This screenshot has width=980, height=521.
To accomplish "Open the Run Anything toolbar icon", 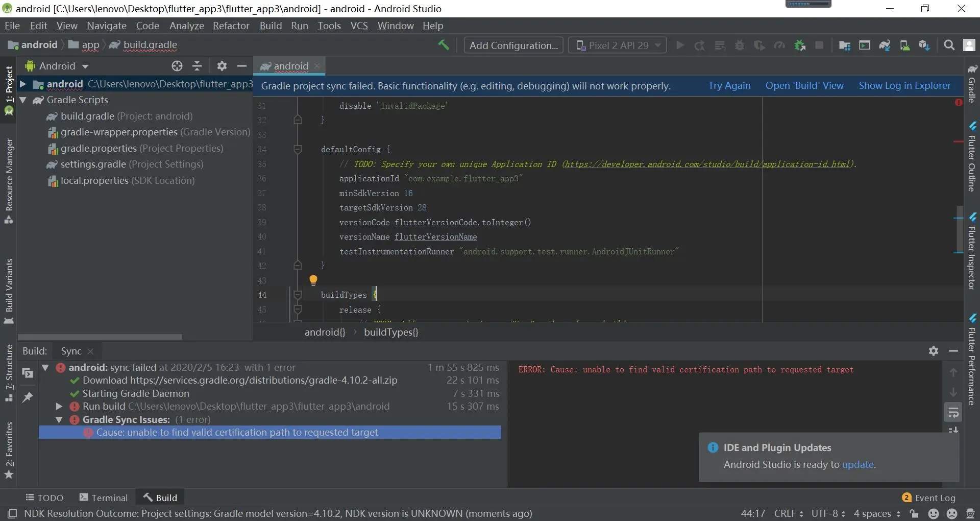I will coord(865,45).
